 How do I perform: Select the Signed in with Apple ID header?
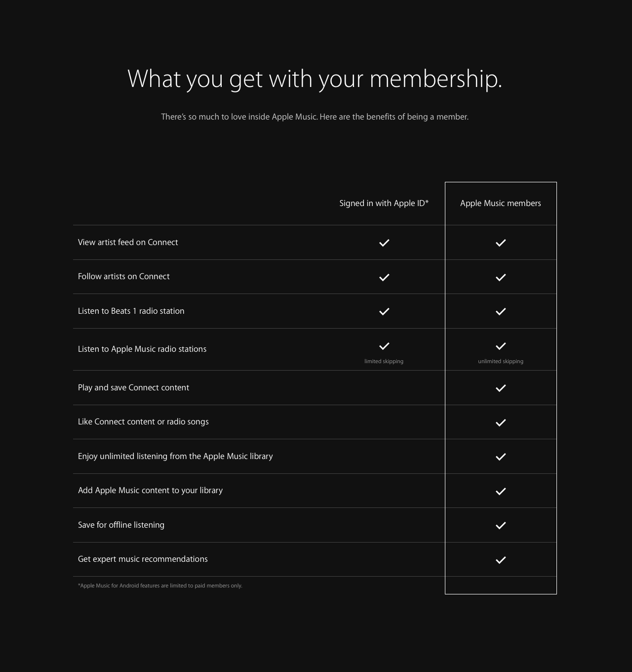click(384, 204)
